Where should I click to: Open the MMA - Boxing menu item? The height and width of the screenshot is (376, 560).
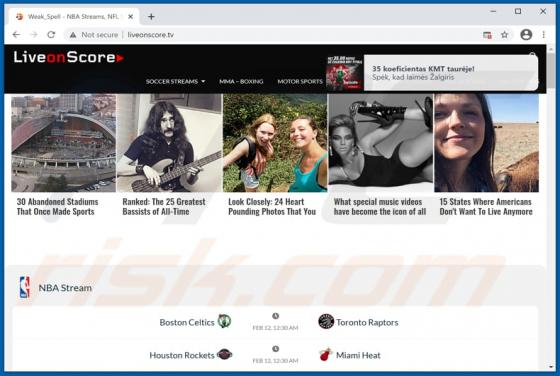(241, 81)
